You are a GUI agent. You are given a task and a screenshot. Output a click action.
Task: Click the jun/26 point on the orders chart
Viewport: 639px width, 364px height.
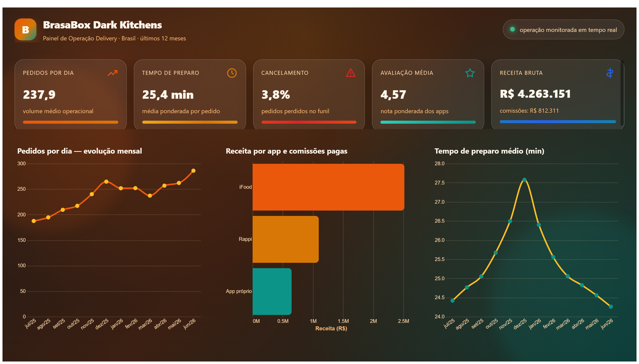(x=193, y=171)
